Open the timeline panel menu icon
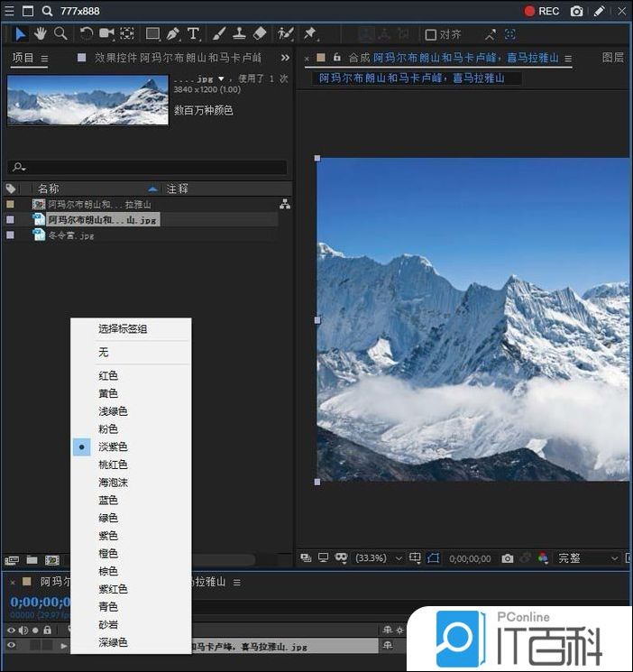Screen dimensions: 633x672 (x=236, y=583)
